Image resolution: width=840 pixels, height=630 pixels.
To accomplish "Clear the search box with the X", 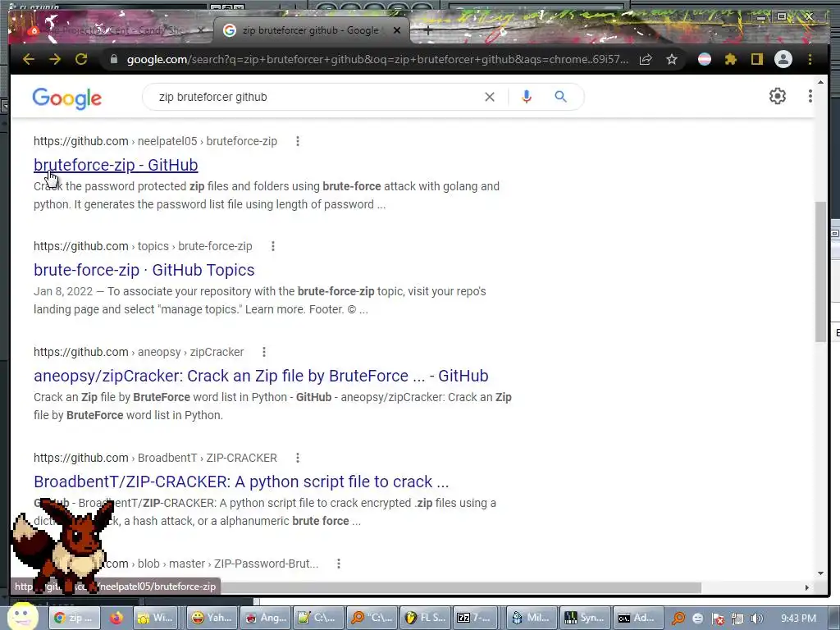I will [490, 97].
